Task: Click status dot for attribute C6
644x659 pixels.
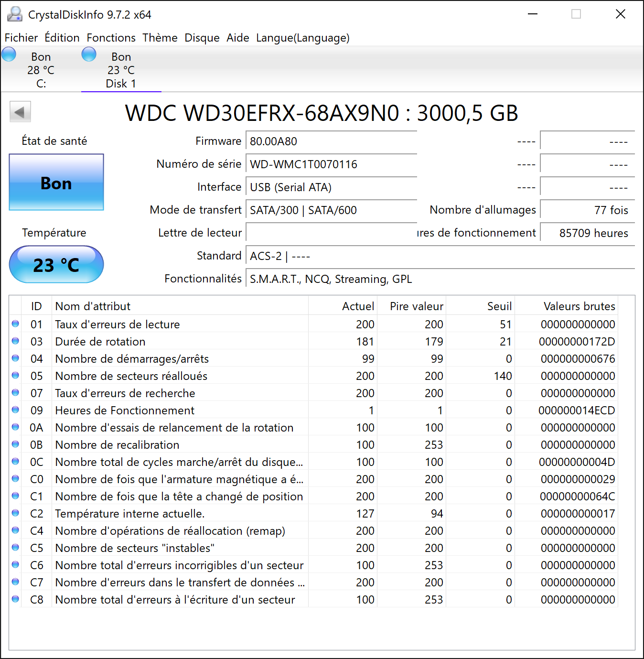Action: tap(15, 565)
